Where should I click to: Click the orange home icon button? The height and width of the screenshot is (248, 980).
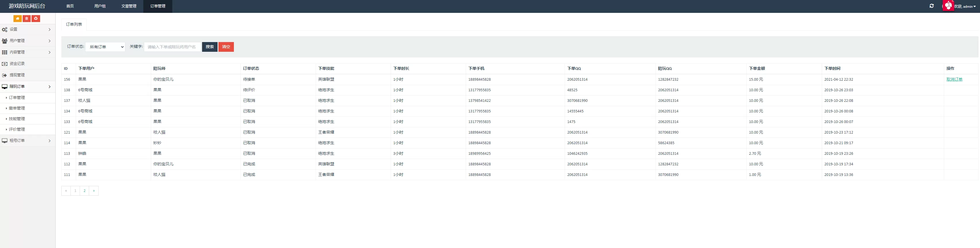17,19
